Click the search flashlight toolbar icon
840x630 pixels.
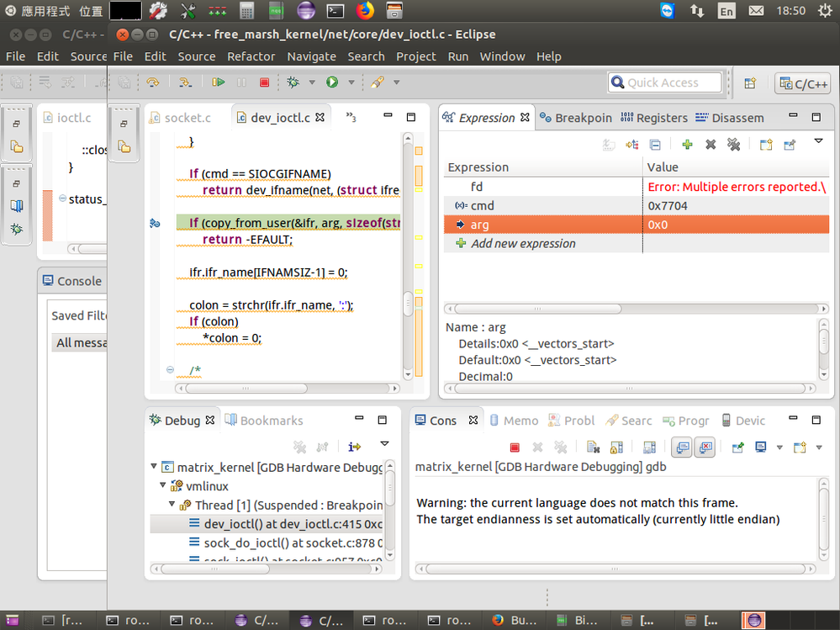(378, 82)
